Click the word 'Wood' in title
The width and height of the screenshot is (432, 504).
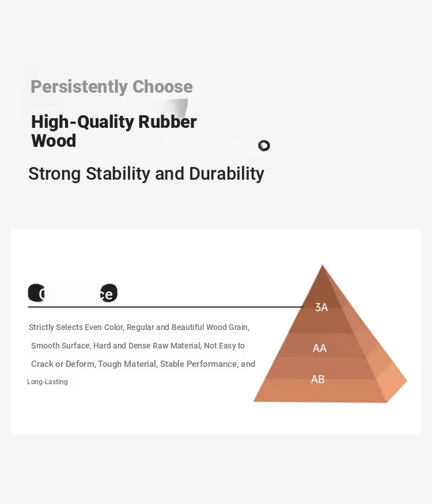pyautogui.click(x=54, y=141)
